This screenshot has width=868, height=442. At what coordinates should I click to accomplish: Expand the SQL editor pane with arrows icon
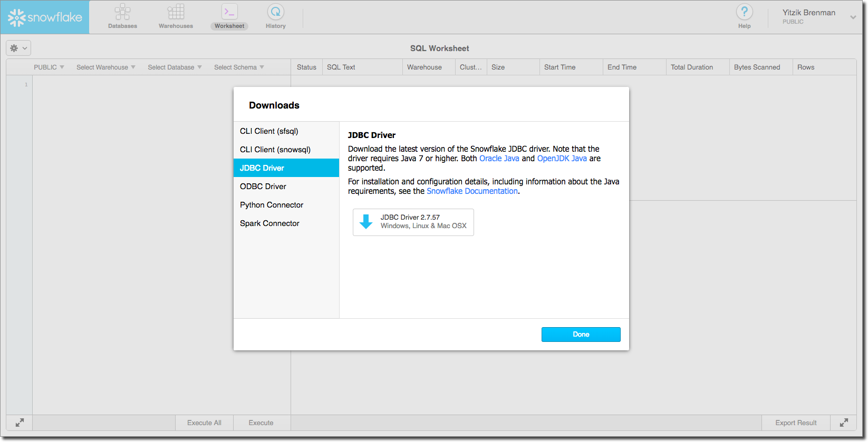20,423
